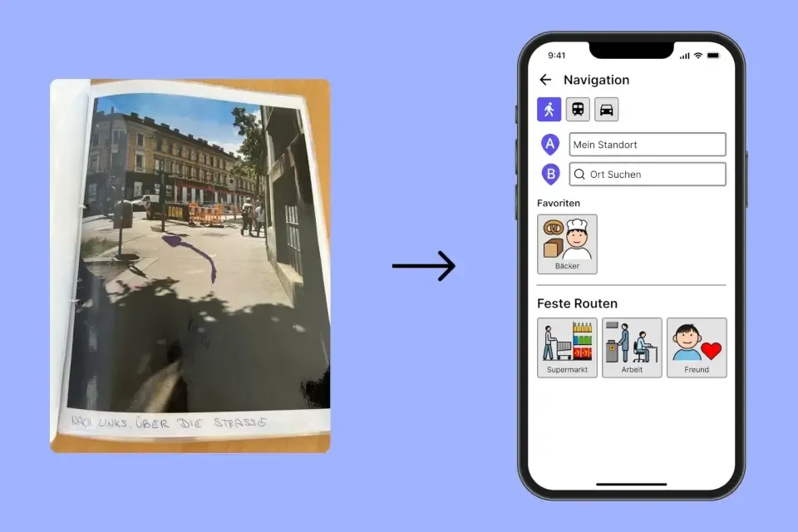Switch to public transit bus mode
This screenshot has width=798, height=532.
click(x=578, y=110)
